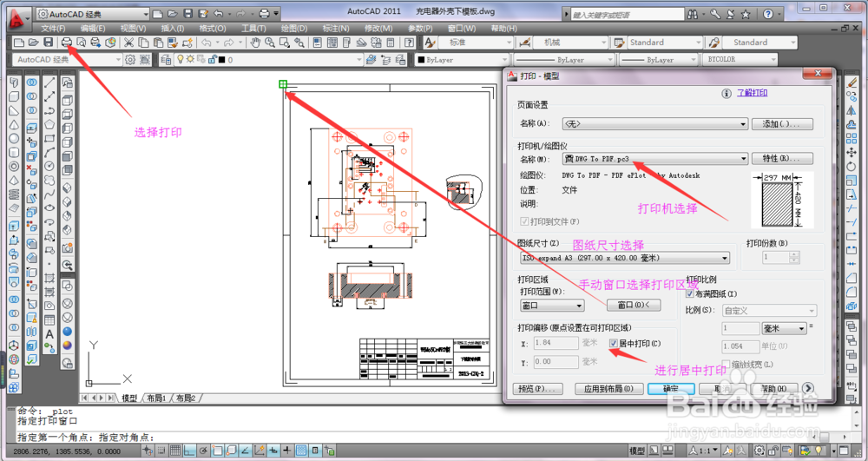Click the Table Style icon beside Standard
Screen dimensions: 868x461
point(620,42)
